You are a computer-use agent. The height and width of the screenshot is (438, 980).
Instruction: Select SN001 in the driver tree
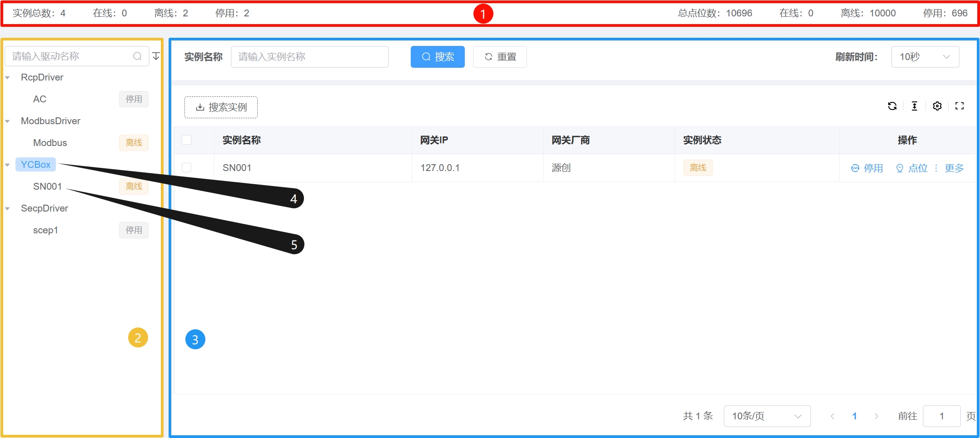[47, 186]
